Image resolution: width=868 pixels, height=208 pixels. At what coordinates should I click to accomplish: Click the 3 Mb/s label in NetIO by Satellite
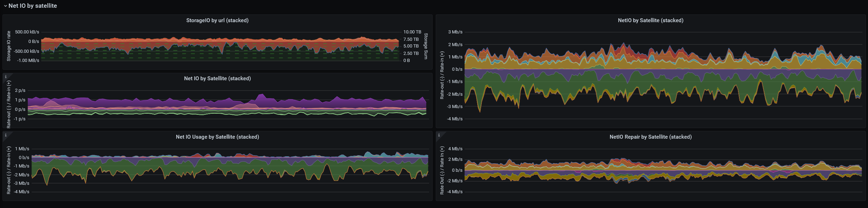[x=455, y=32]
